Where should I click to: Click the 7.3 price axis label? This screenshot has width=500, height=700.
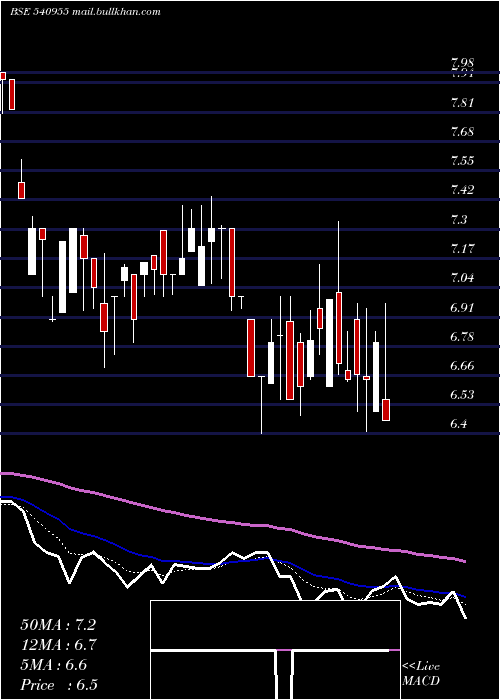[459, 220]
